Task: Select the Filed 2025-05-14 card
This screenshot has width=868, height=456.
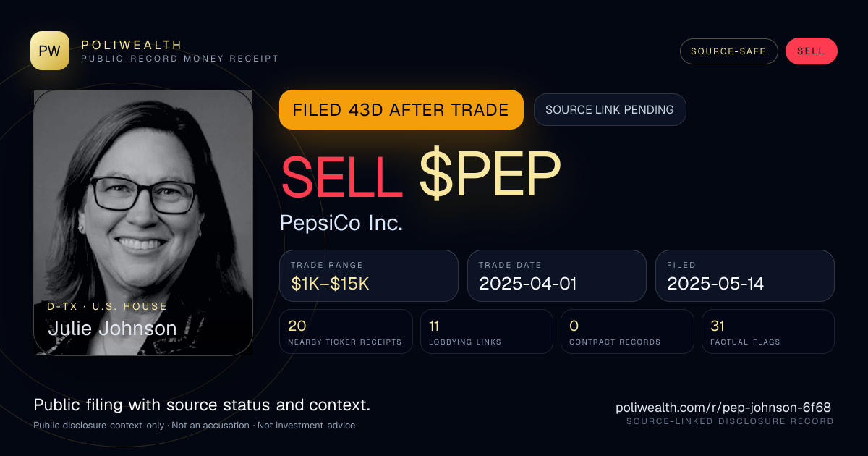Action: [x=745, y=276]
